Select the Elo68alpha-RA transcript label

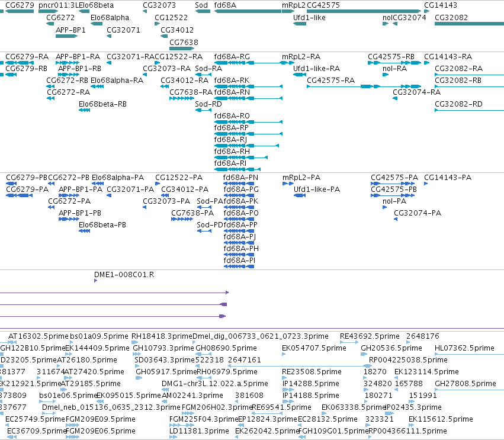pos(117,81)
